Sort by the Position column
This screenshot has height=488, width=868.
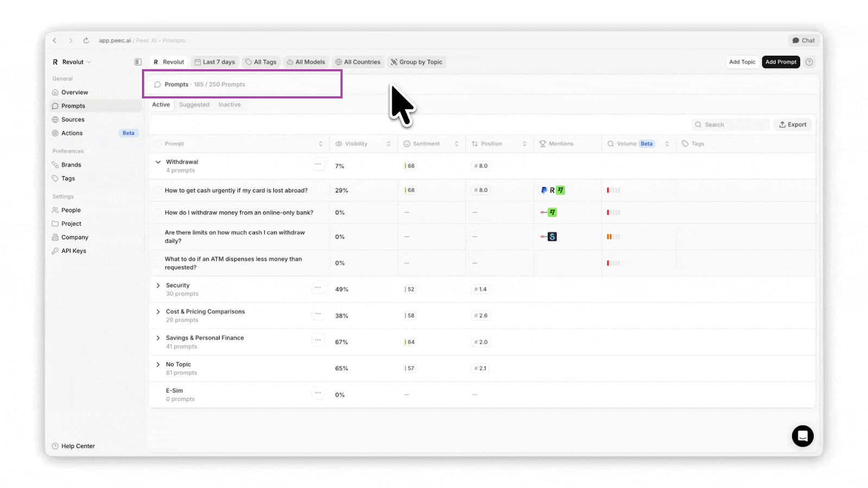pos(525,144)
